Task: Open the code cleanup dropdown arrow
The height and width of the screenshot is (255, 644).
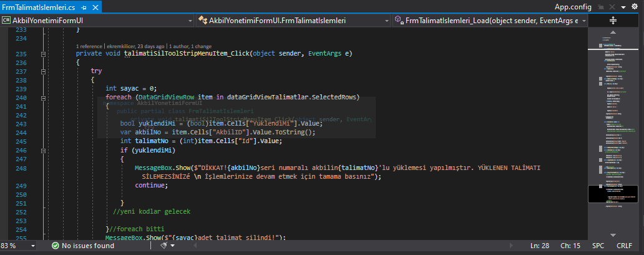Action: click(x=172, y=246)
